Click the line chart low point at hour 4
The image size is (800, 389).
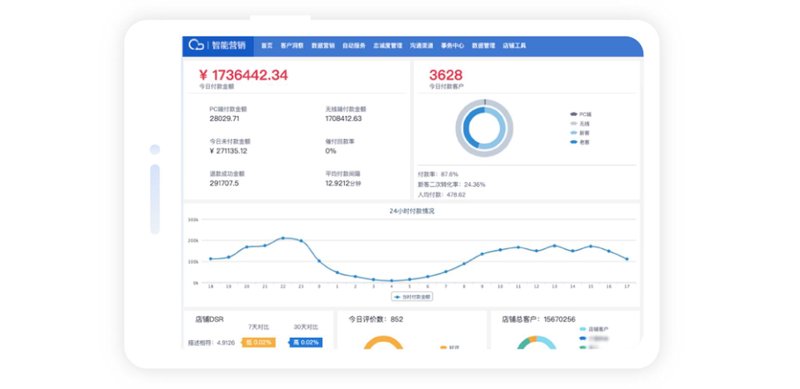click(x=391, y=280)
